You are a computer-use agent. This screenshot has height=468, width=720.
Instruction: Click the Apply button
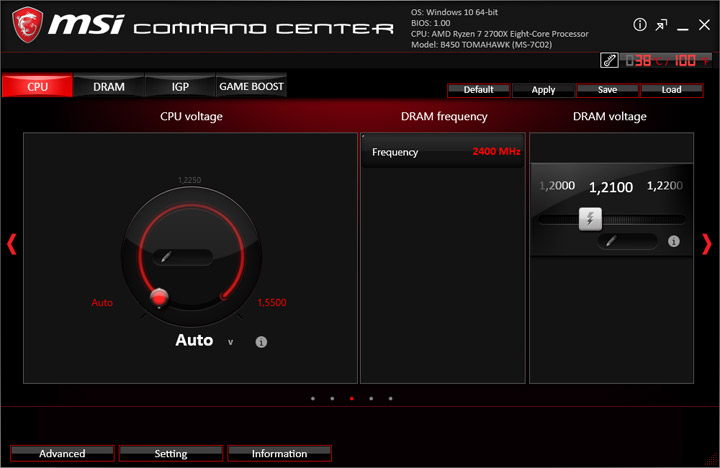point(543,90)
